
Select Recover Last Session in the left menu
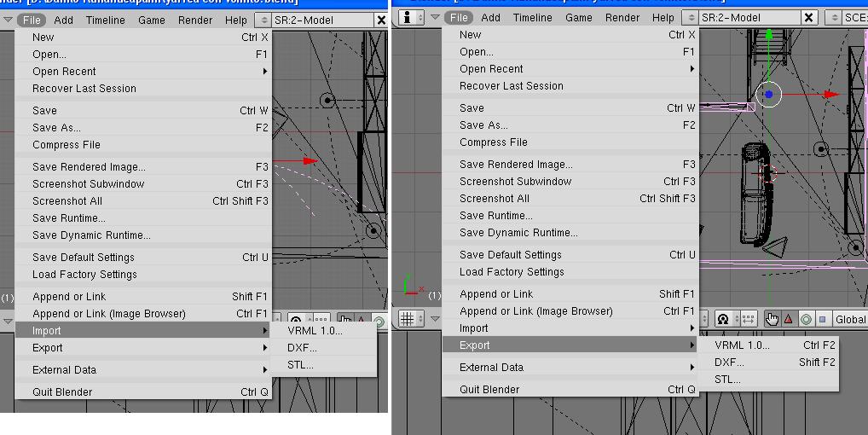tap(143, 89)
